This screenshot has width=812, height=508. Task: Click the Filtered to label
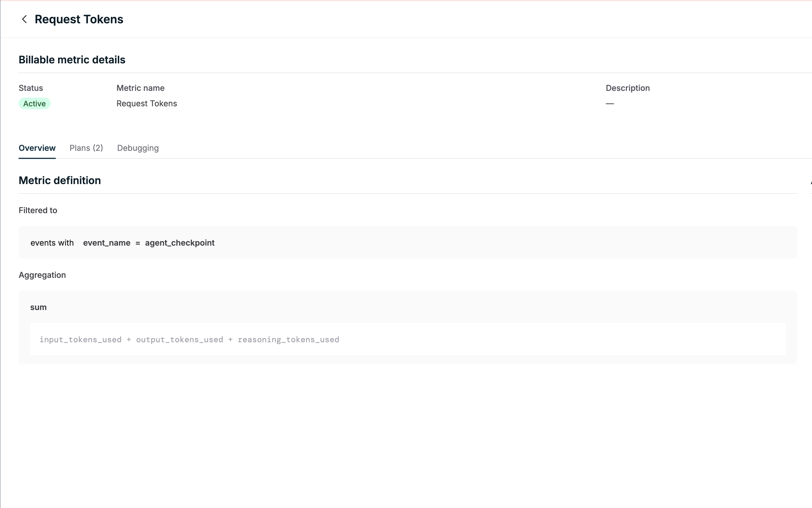(x=38, y=210)
